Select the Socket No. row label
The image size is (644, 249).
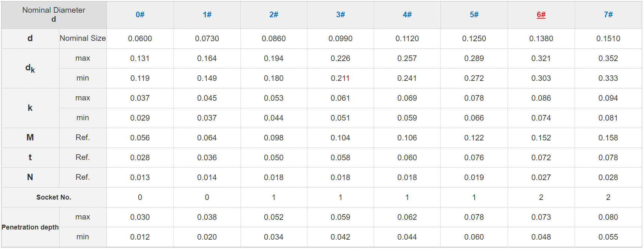[x=54, y=197]
